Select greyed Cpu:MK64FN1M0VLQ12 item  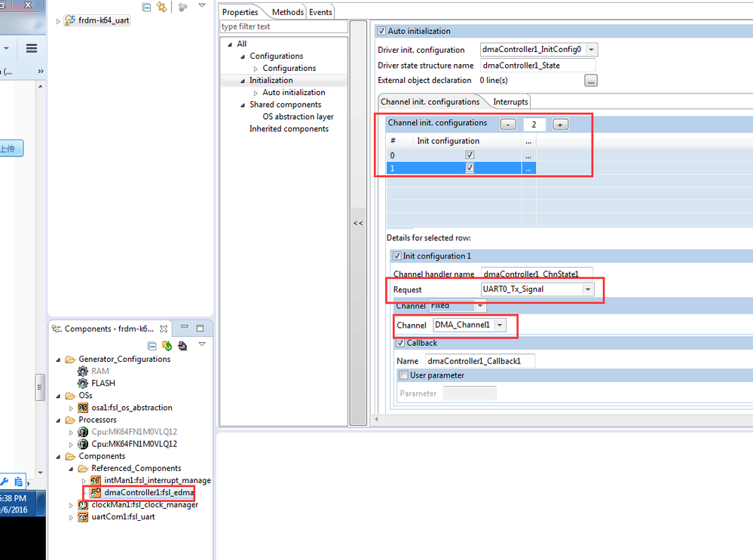click(x=134, y=432)
